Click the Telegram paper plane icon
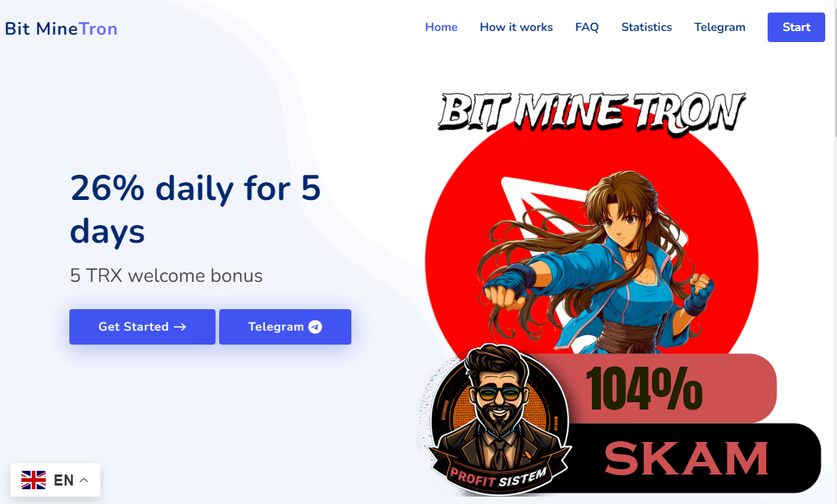The image size is (837, 504). (315, 327)
